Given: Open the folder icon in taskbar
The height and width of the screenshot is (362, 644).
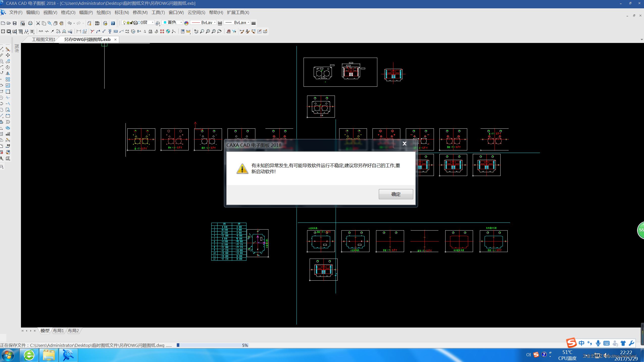Looking at the screenshot, I should (x=49, y=355).
